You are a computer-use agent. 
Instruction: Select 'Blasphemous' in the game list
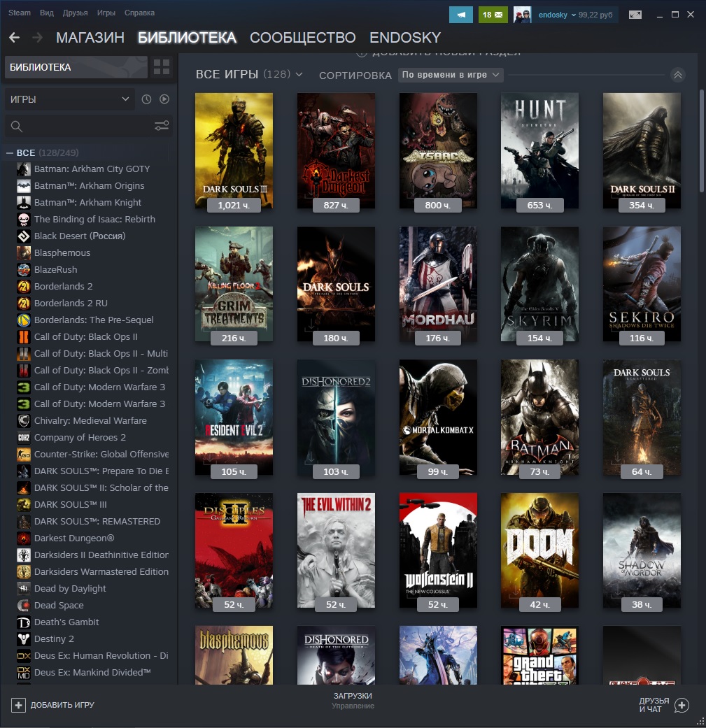(62, 253)
